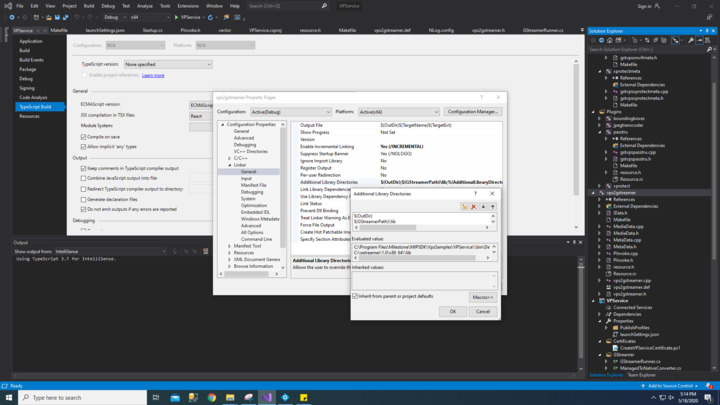720x405 pixels.
Task: Toggle Keep comments in TypeScript compiler output
Action: (84, 168)
